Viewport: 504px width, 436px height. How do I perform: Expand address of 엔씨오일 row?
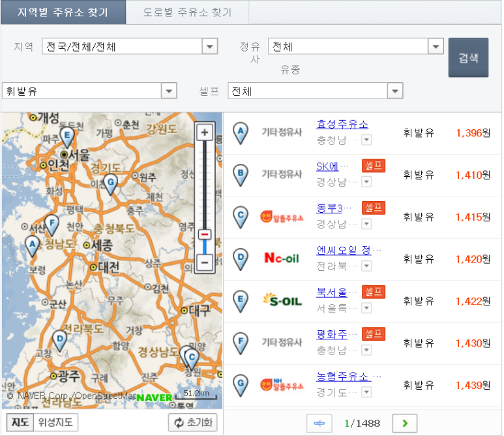pyautogui.click(x=366, y=266)
